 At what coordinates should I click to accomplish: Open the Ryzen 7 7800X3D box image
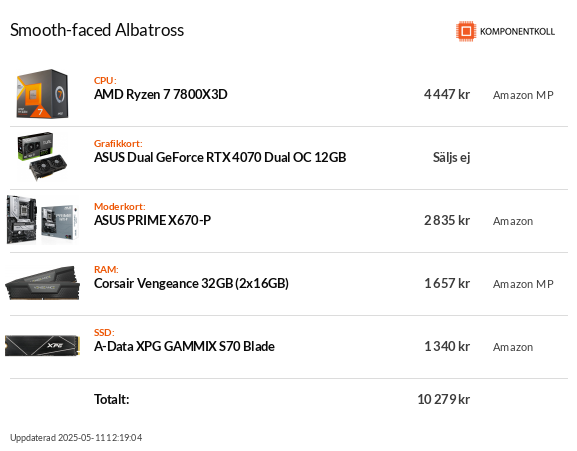pyautogui.click(x=42, y=94)
